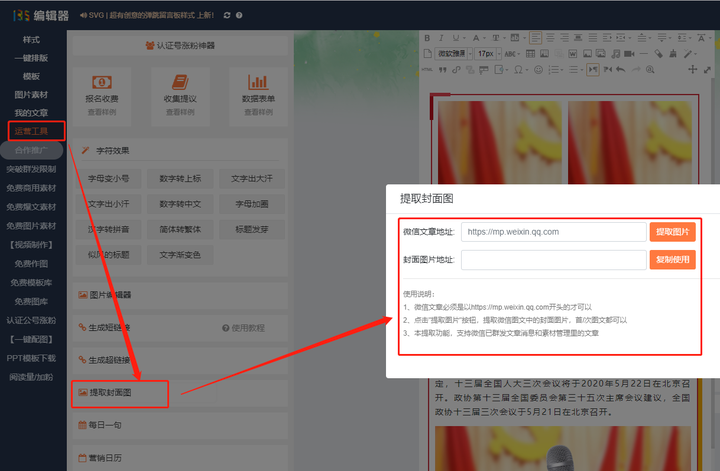Expand the unordered list style dropdown

[x=582, y=70]
